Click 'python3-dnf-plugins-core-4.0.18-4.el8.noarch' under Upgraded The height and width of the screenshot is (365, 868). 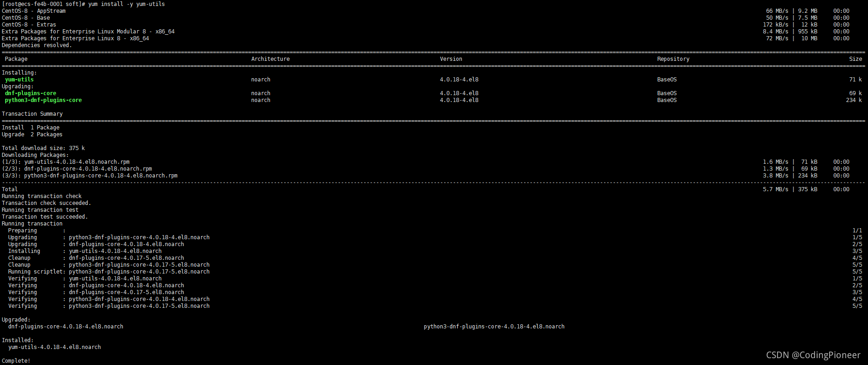tap(494, 327)
